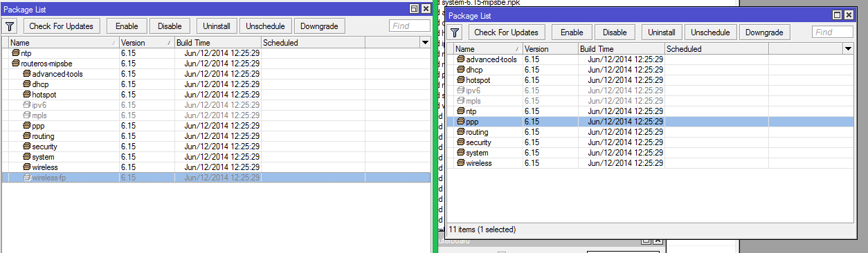
Task: Sort by Version column in left window
Action: click(147, 43)
